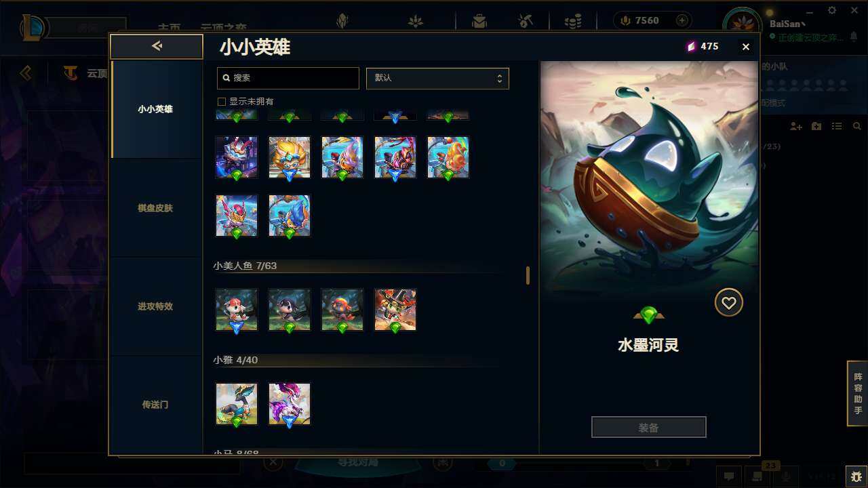Image resolution: width=868 pixels, height=488 pixels.
Task: Open the 默认 sort dropdown
Action: click(437, 78)
